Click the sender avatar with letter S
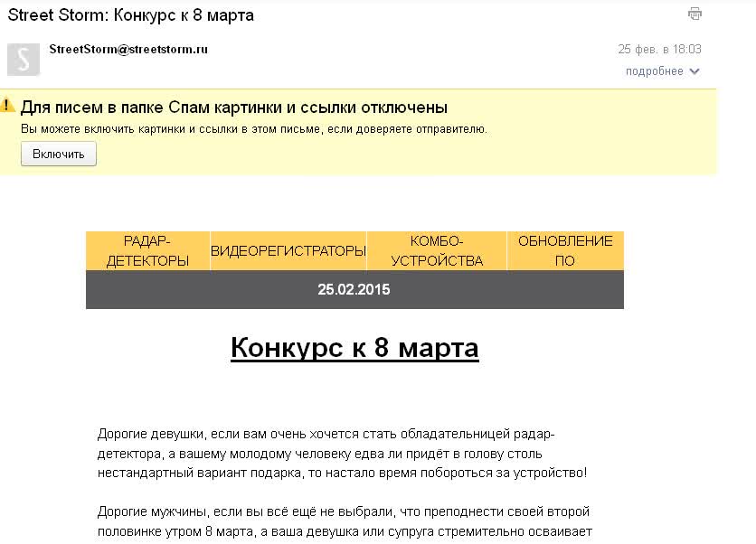 24,59
